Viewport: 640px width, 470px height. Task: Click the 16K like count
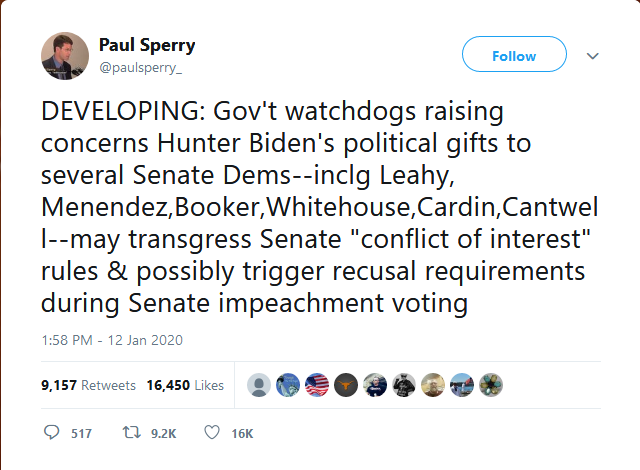click(242, 434)
